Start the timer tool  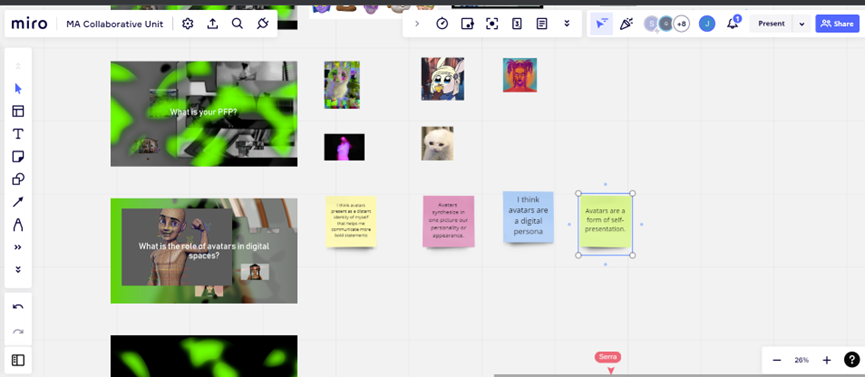[x=442, y=24]
